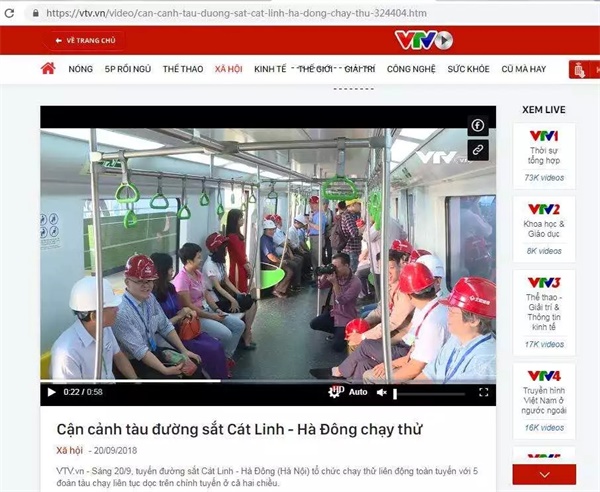Click the browser address bar URL
This screenshot has width=600, height=492.
pyautogui.click(x=236, y=13)
